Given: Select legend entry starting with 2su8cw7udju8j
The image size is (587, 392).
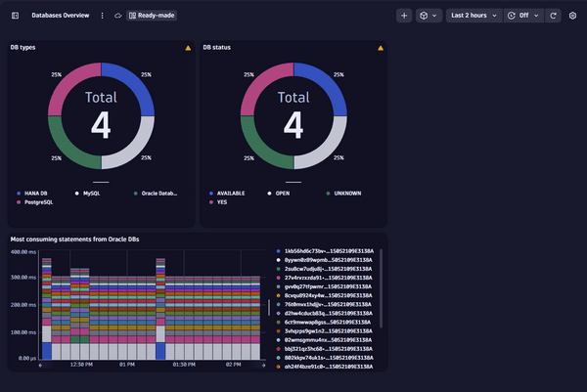Looking at the screenshot, I should click(324, 269).
